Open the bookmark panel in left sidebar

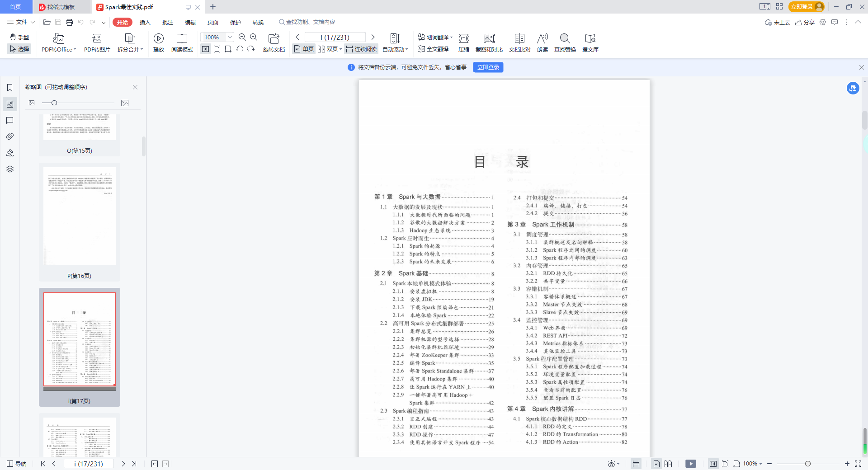[10, 88]
